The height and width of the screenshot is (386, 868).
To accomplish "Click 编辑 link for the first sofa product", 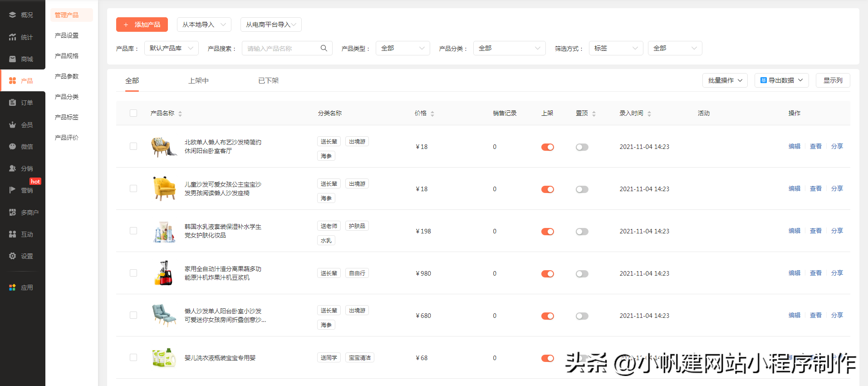I will 794,146.
